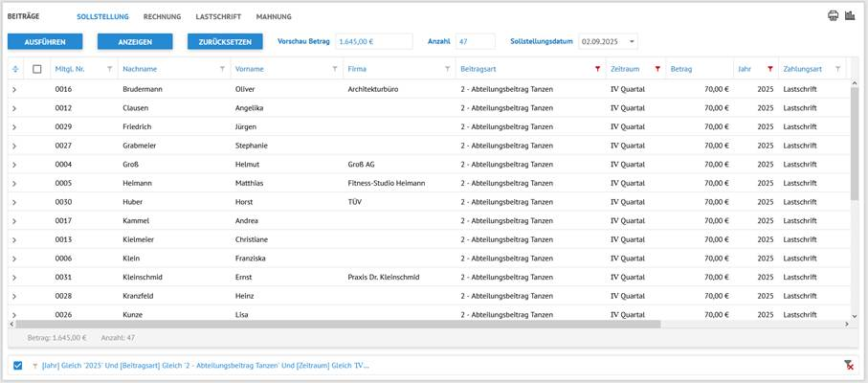Clear all filters with red X icon
Viewport: 868px width, 383px height.
pyautogui.click(x=848, y=365)
